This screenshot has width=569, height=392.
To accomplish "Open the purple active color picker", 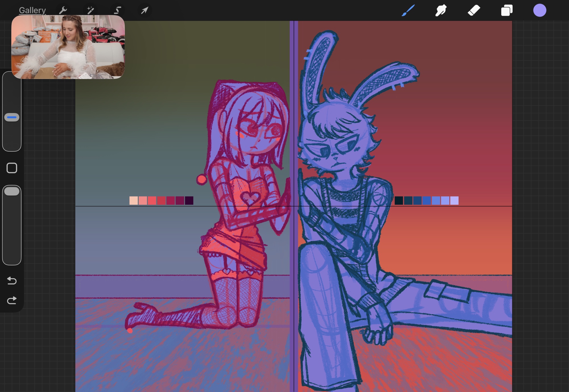I will click(539, 11).
